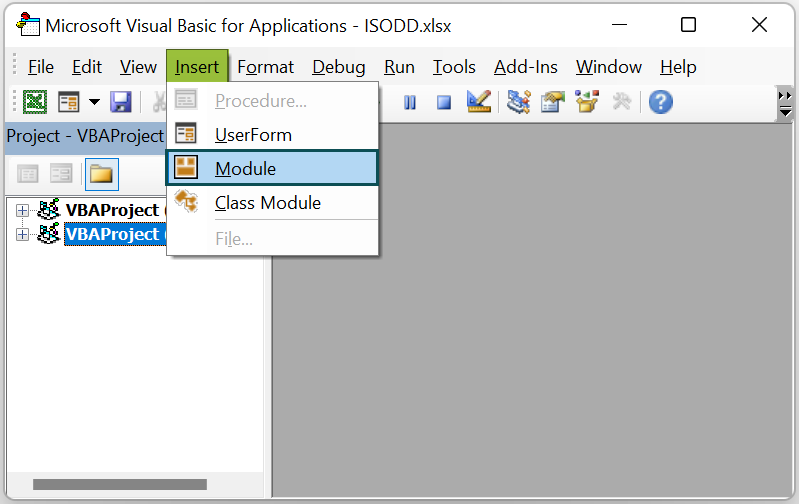Viewport: 799px width, 504px height.
Task: Click the Save floppy disk icon
Action: 121,102
